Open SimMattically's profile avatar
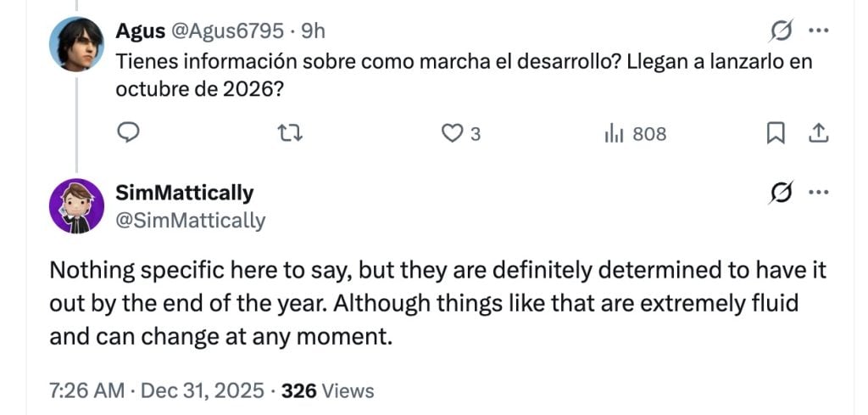This screenshot has height=415, width=868. [x=77, y=206]
